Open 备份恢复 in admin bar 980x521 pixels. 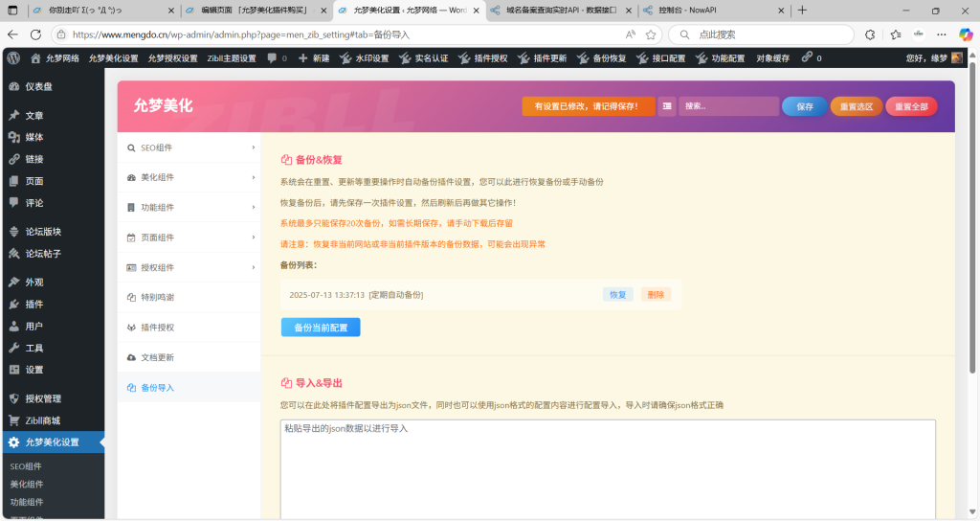pyautogui.click(x=602, y=58)
